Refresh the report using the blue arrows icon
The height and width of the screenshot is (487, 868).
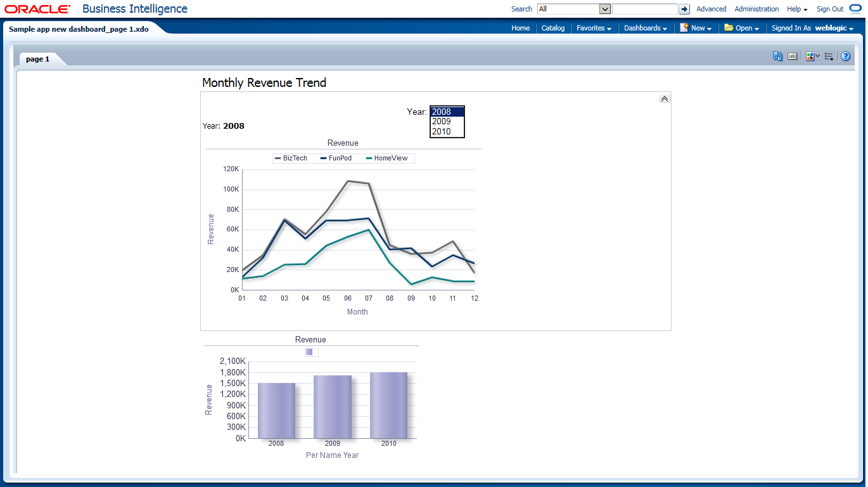tap(778, 56)
